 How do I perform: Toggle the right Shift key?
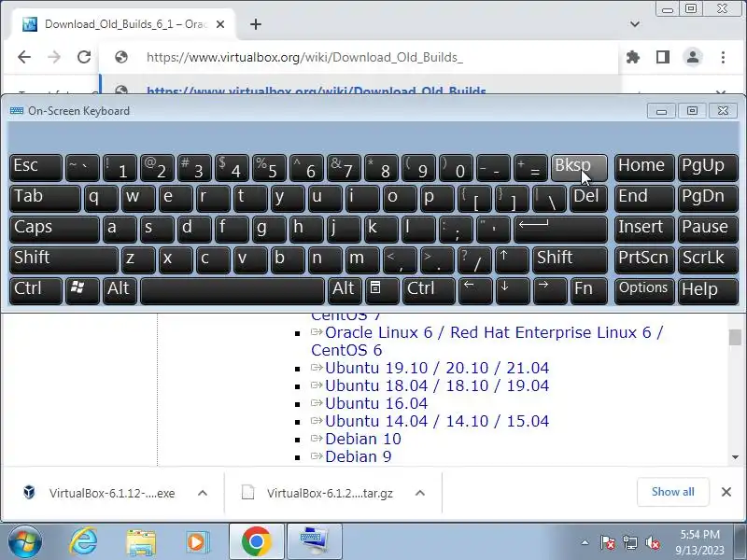(570, 260)
